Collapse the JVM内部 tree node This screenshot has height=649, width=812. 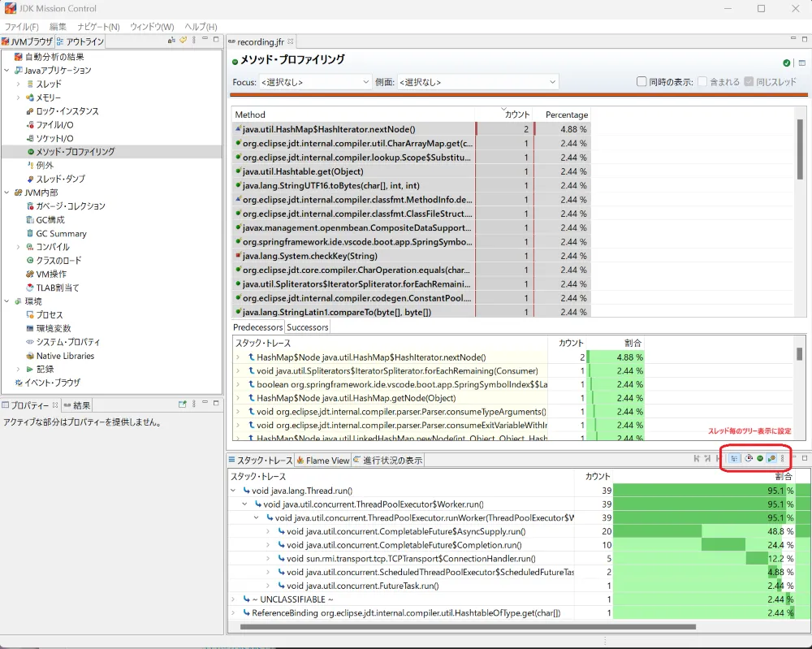(x=6, y=193)
